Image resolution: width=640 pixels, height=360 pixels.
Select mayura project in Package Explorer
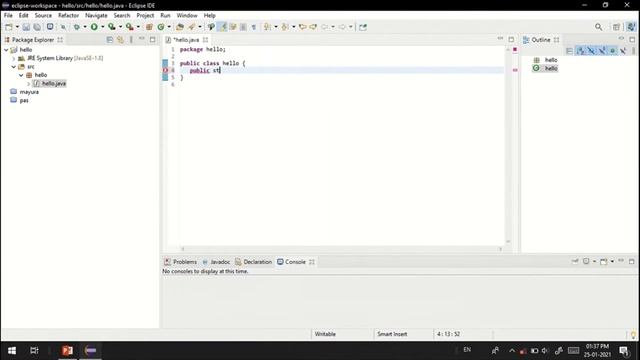29,92
